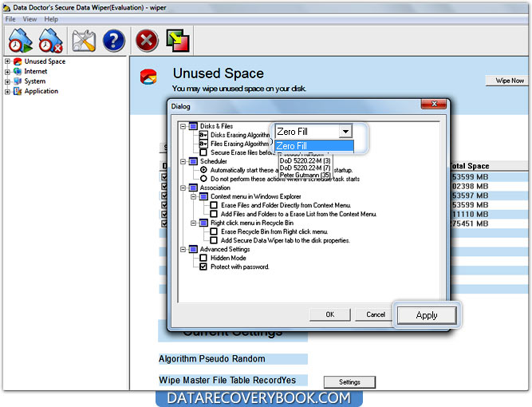Image resolution: width=532 pixels, height=407 pixels.
Task: Open the View menu
Action: point(30,19)
